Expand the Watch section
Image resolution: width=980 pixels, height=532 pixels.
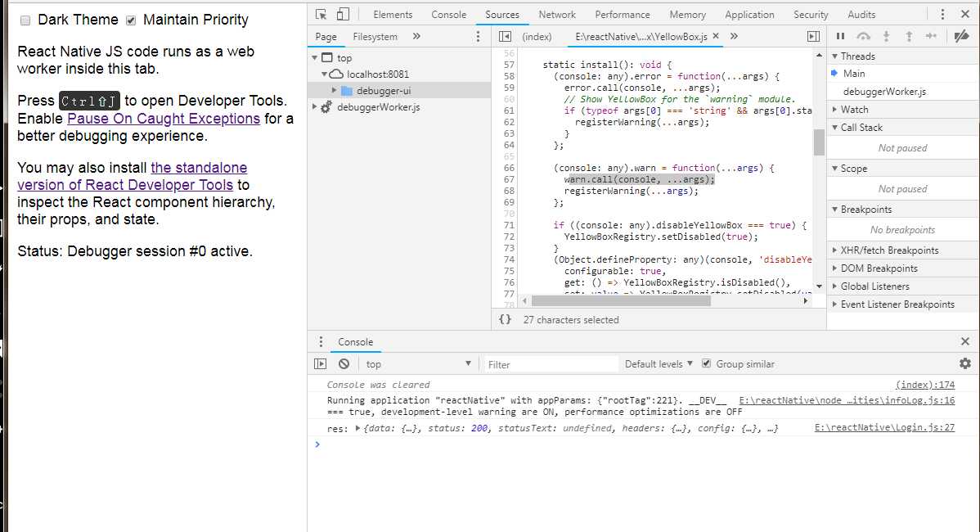834,110
